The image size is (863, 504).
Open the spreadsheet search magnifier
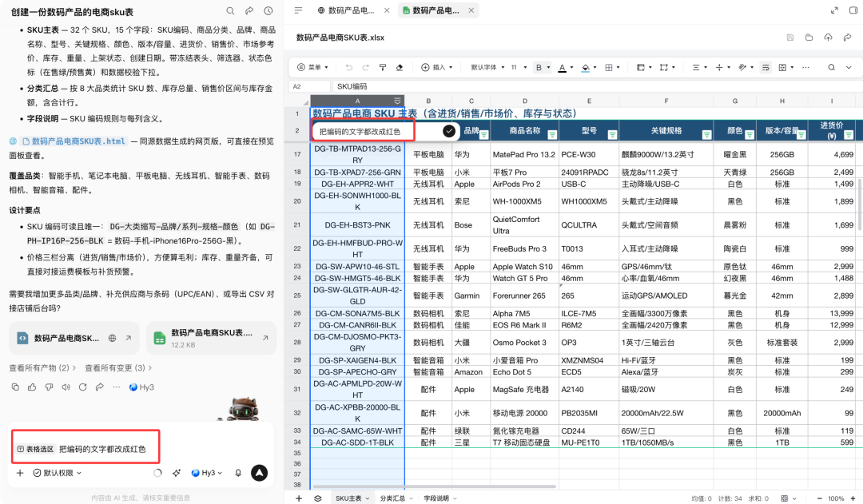point(831,67)
